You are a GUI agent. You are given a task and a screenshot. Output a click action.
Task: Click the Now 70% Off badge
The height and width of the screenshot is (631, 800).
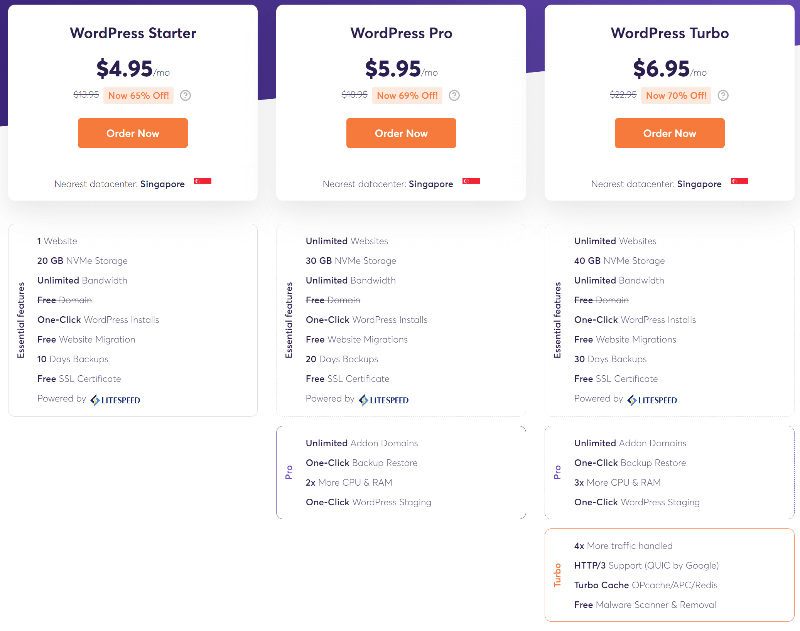coord(676,95)
